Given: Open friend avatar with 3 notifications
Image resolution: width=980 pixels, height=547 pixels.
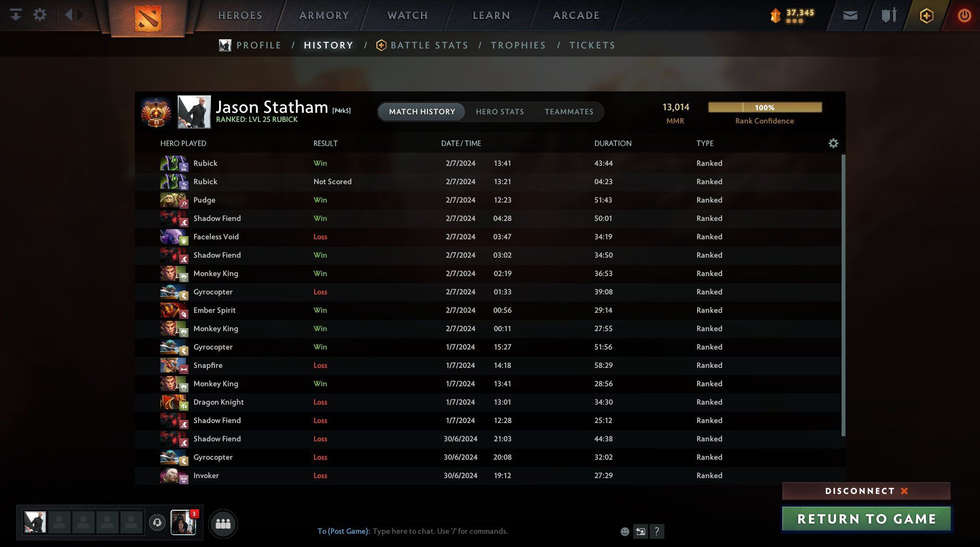Looking at the screenshot, I should click(x=183, y=523).
